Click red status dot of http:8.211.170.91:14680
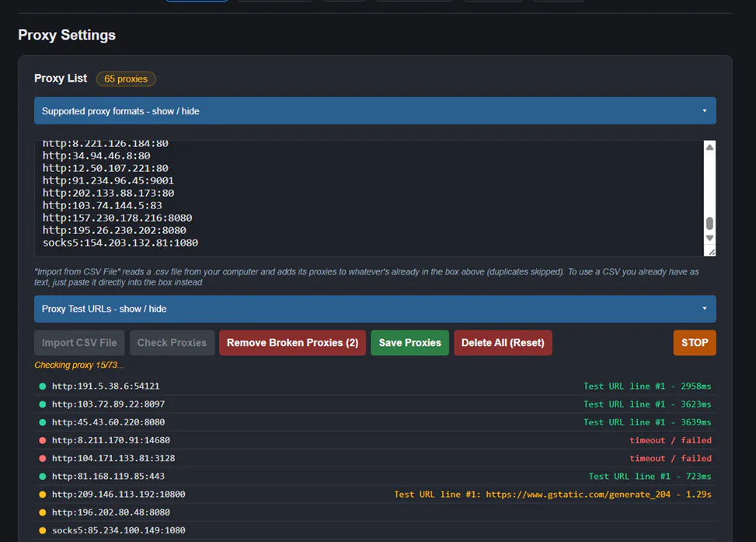Image resolution: width=756 pixels, height=542 pixels. coord(43,440)
